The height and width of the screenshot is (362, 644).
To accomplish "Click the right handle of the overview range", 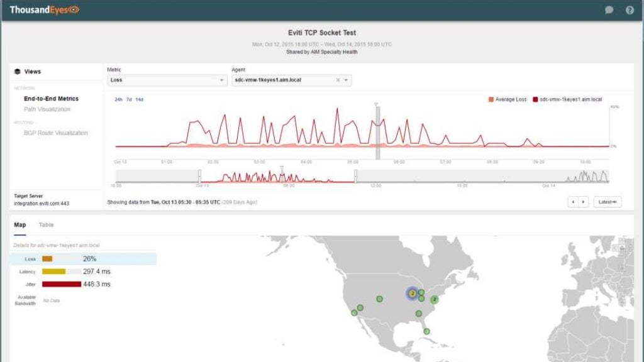I will coord(356,176).
